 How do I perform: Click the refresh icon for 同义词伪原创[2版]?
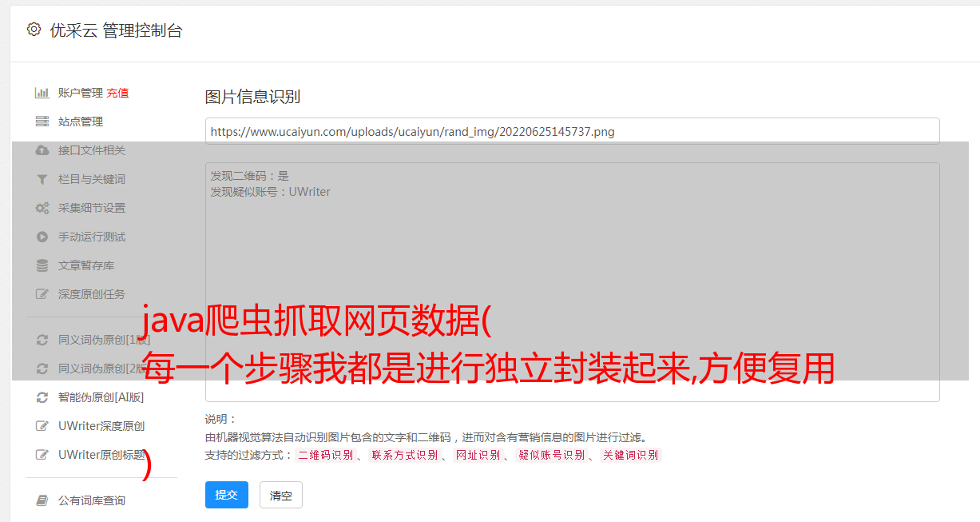pyautogui.click(x=42, y=369)
